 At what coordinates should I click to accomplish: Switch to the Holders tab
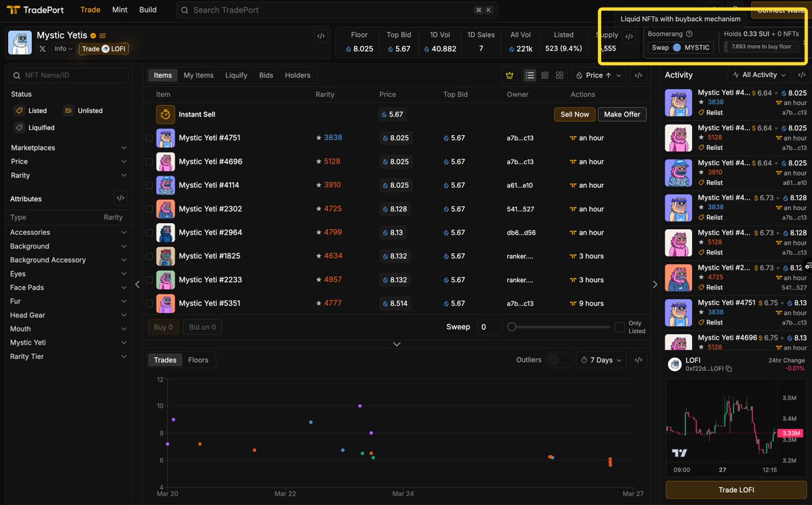[x=298, y=75]
